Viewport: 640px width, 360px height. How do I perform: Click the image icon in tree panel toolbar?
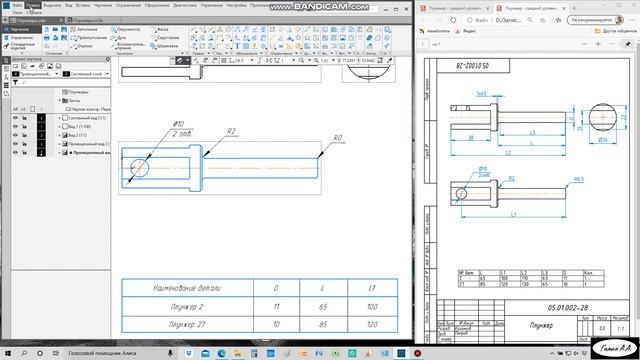coord(50,66)
